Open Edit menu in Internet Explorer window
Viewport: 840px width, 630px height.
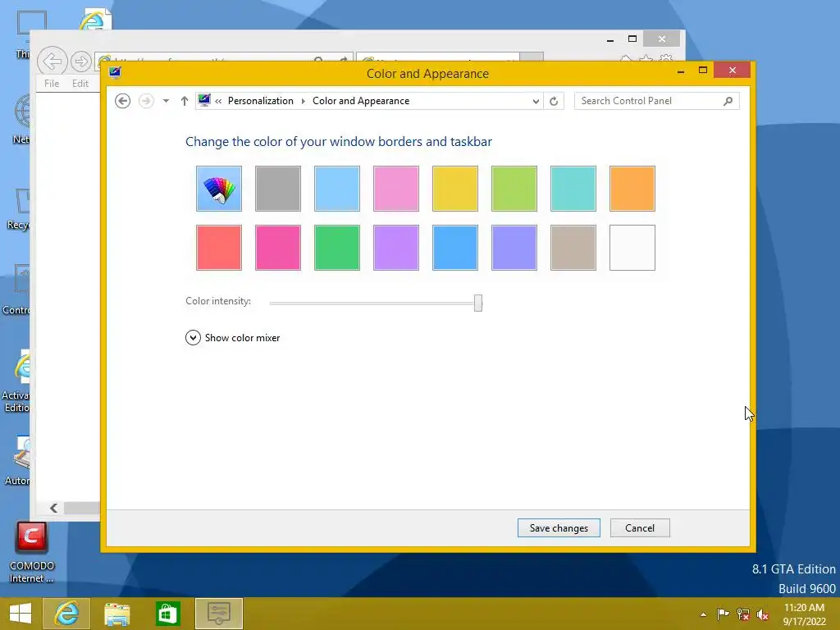pyautogui.click(x=80, y=83)
